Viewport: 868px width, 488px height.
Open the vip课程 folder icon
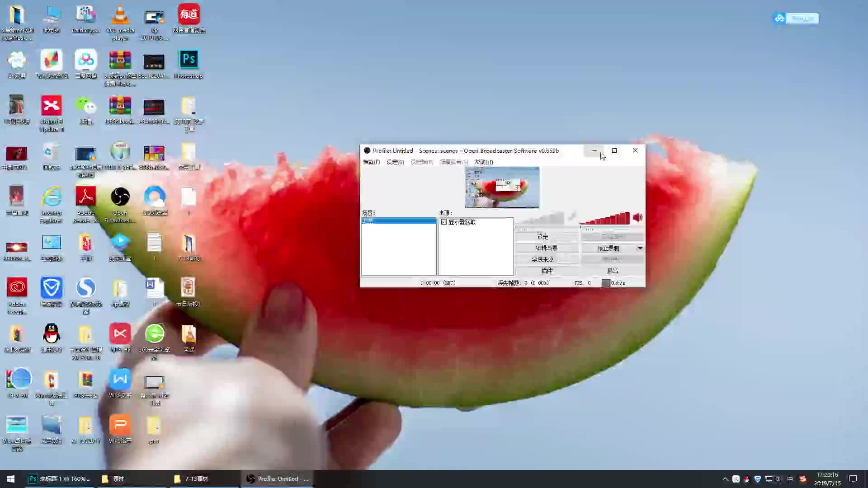(120, 293)
